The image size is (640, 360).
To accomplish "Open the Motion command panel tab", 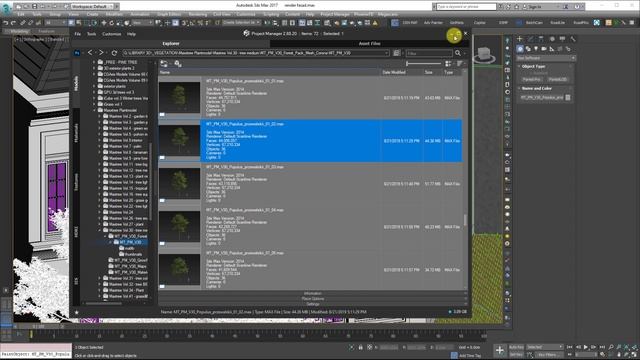I will click(552, 39).
